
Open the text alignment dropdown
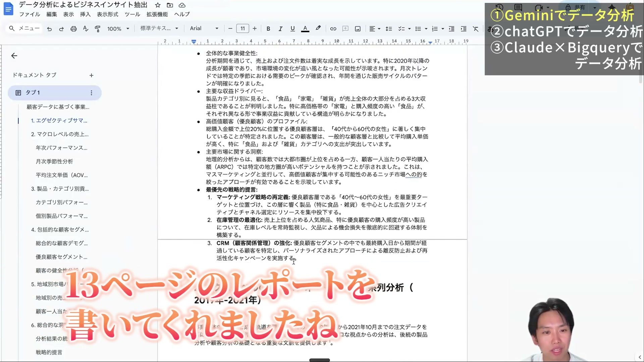[x=375, y=29]
